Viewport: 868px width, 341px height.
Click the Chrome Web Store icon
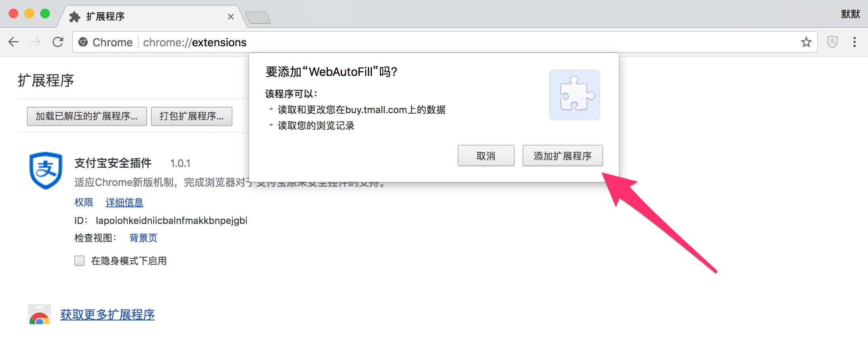click(40, 314)
